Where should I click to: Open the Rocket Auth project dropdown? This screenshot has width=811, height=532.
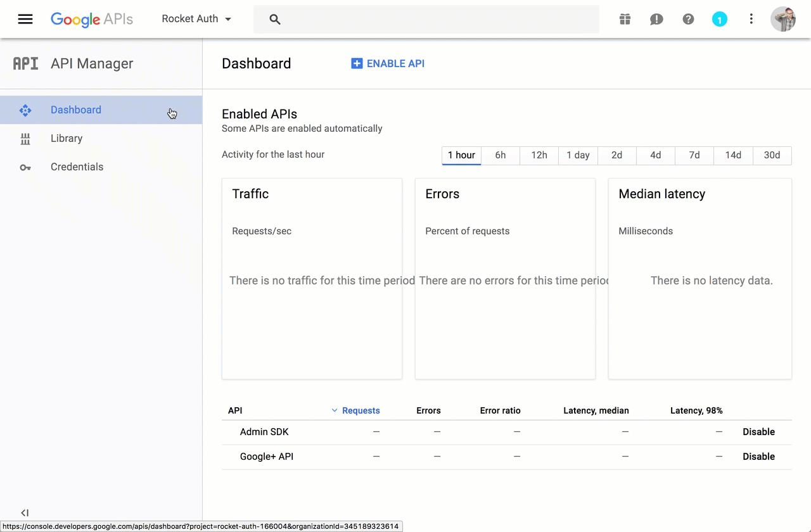(196, 19)
